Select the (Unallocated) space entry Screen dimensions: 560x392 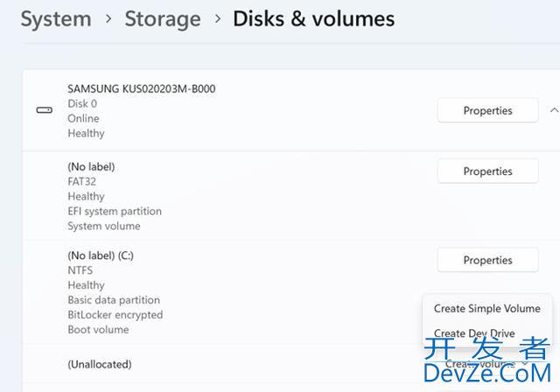point(100,364)
